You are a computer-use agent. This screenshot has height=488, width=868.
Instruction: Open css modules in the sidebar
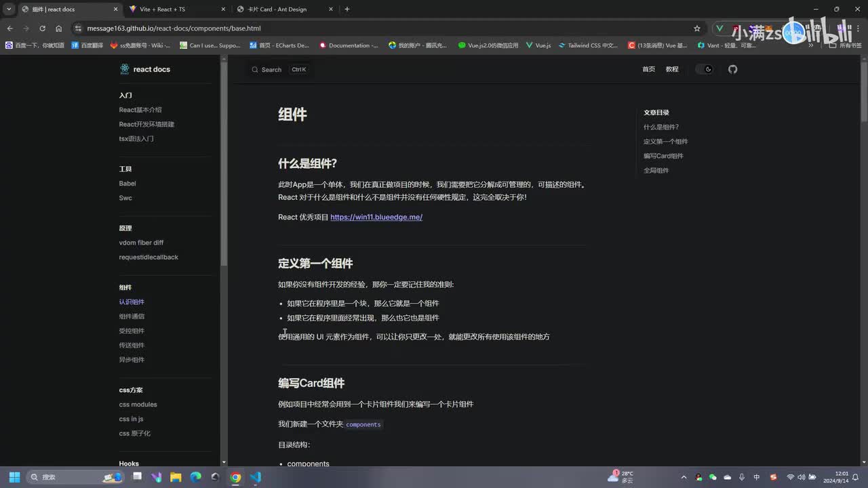pyautogui.click(x=138, y=405)
